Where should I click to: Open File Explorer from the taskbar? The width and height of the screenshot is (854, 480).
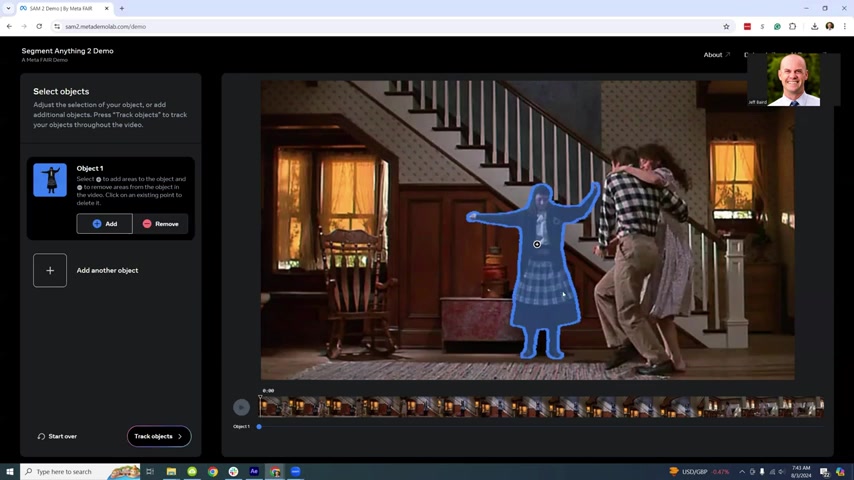(171, 472)
